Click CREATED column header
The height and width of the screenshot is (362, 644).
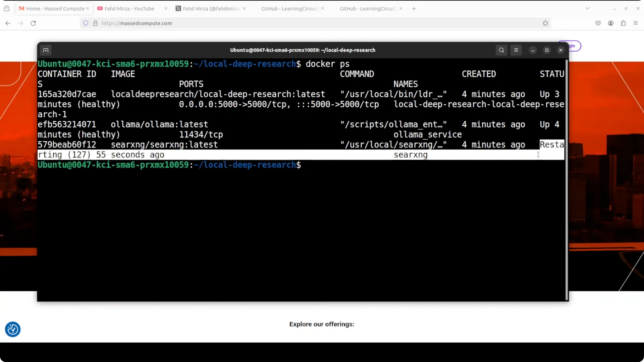tap(479, 74)
